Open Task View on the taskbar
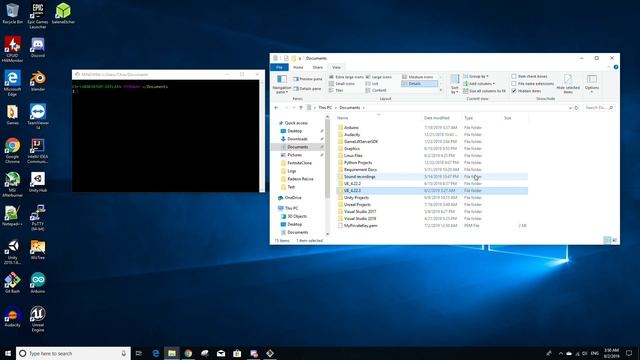This screenshot has width=640, height=360. click(x=139, y=353)
